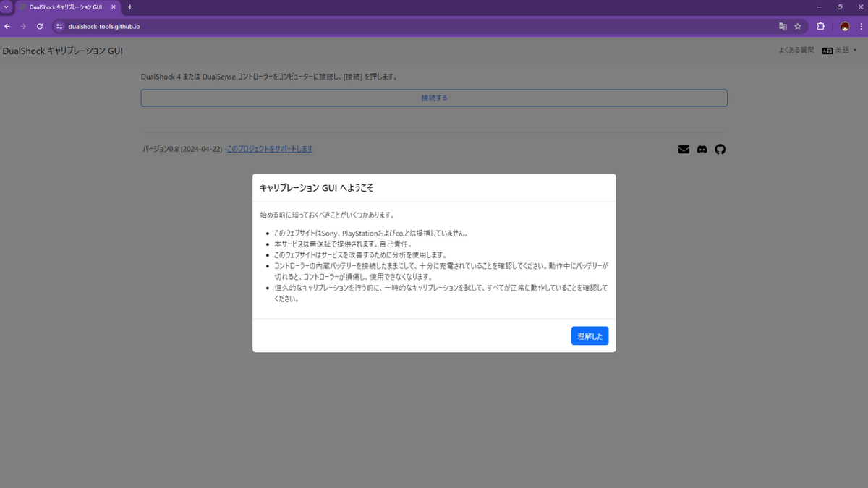
Task: Reload the page with the refresh icon
Action: (39, 25)
